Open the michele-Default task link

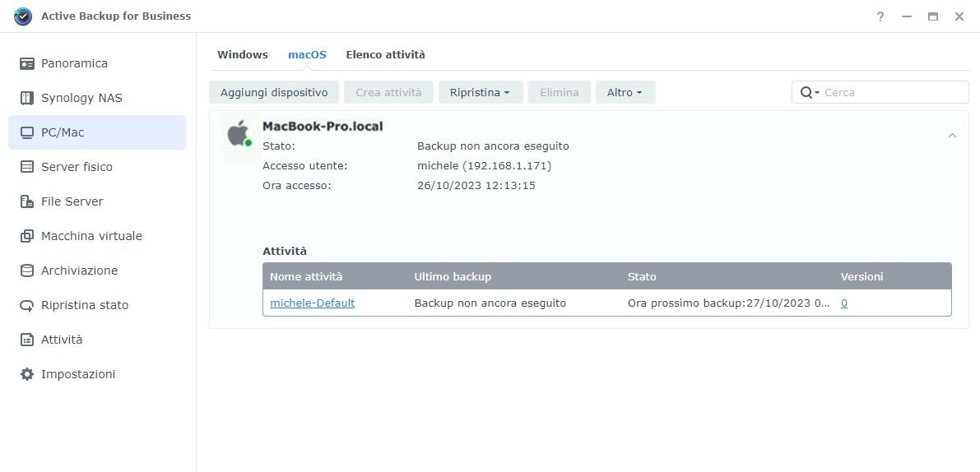tap(313, 303)
